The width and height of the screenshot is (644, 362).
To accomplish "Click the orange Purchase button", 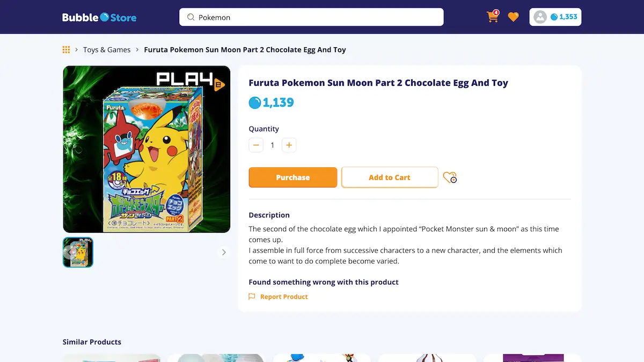I will [293, 178].
